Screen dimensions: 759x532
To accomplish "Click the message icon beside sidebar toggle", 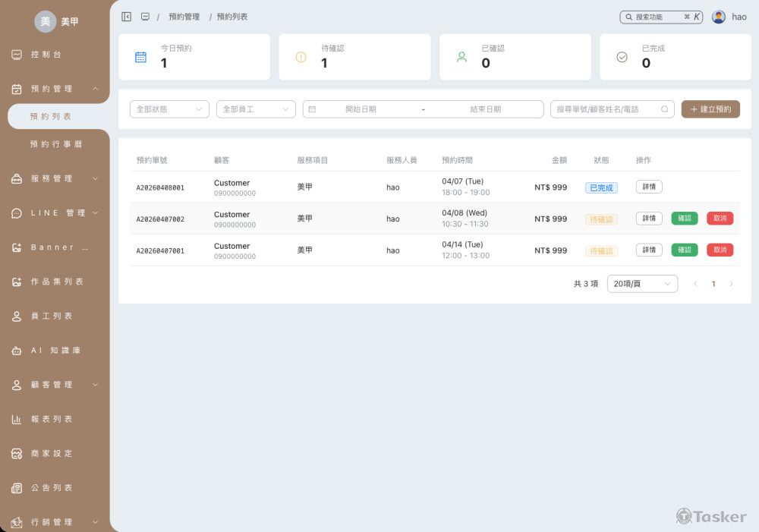I will 145,17.
